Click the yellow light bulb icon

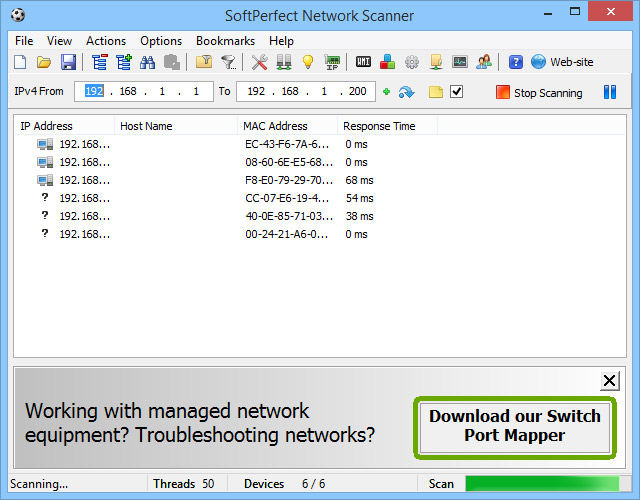click(x=308, y=62)
